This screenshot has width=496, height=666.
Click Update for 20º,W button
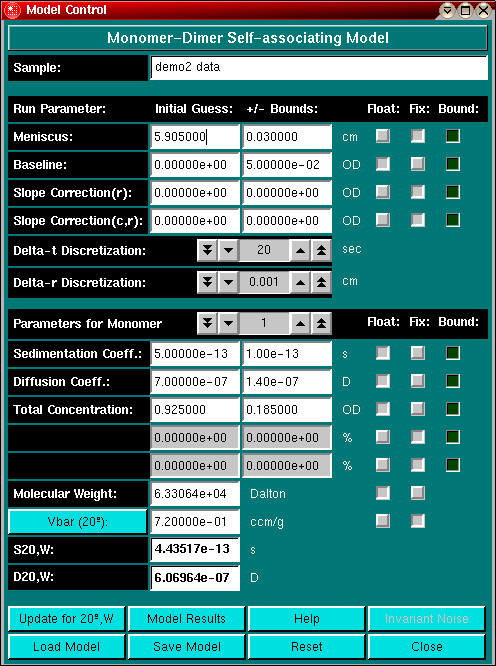66,618
